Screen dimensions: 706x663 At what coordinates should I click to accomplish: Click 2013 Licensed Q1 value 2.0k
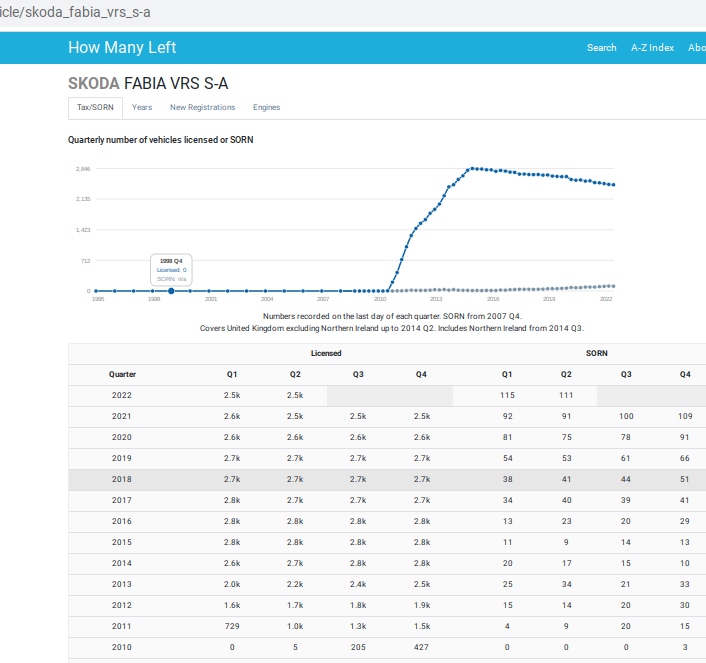(232, 584)
